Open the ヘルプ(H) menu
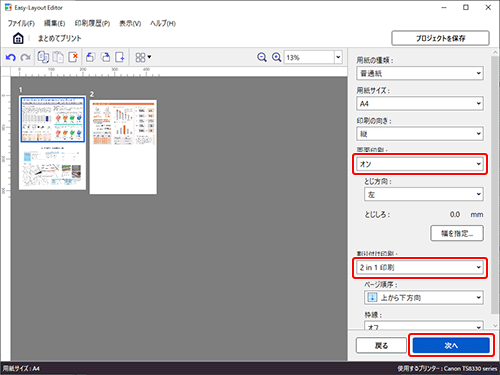Screen dimensions: 500x375 click(163, 23)
